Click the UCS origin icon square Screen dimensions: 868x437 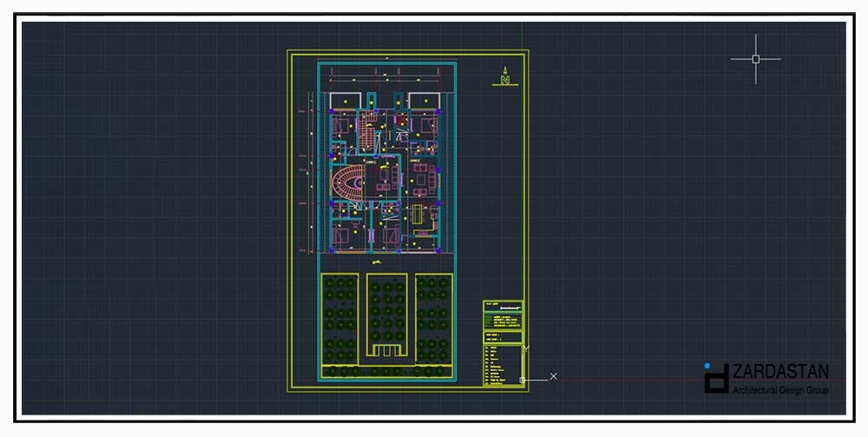(x=523, y=379)
